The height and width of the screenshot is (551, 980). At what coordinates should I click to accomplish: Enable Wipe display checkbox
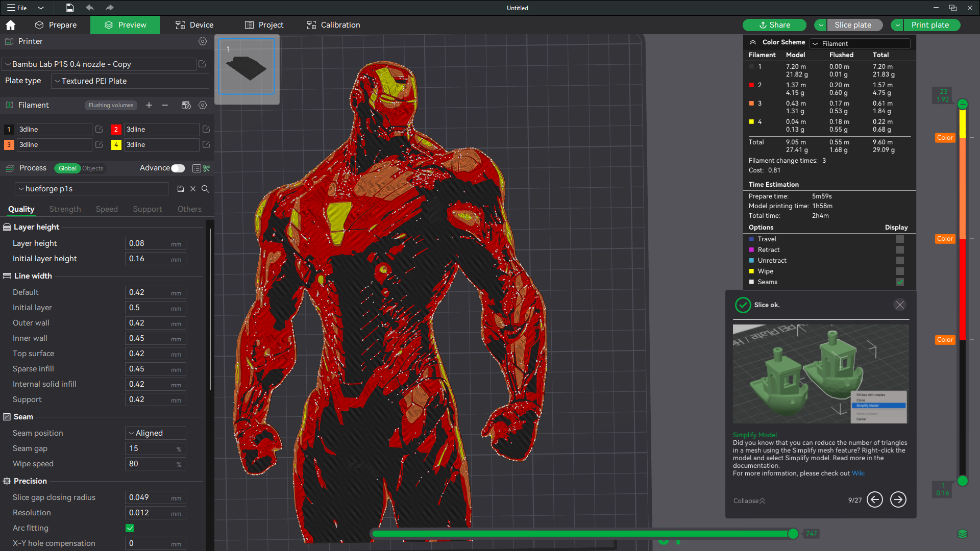[900, 271]
